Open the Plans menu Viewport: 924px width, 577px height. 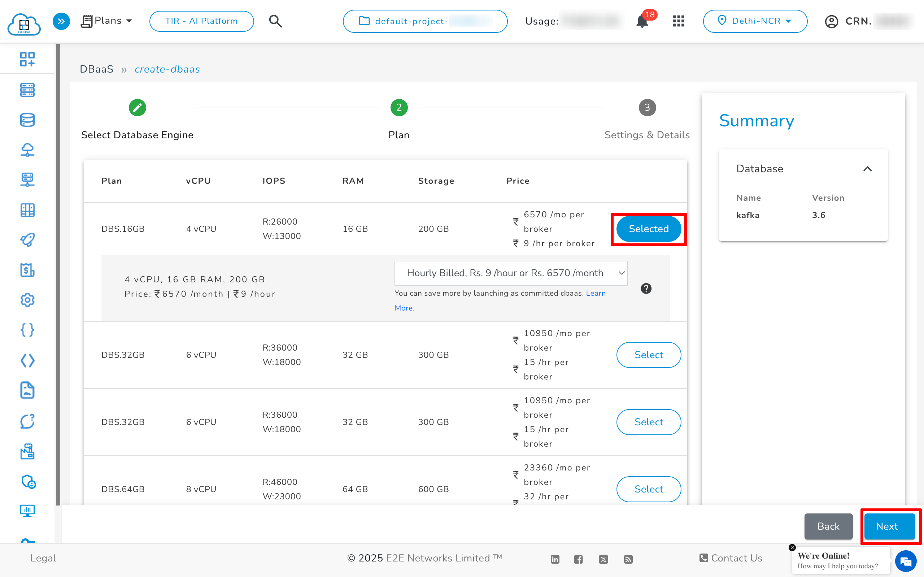click(x=107, y=21)
